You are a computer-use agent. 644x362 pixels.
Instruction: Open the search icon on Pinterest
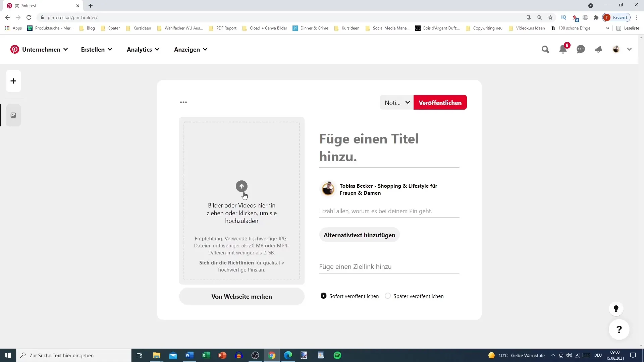tap(545, 49)
